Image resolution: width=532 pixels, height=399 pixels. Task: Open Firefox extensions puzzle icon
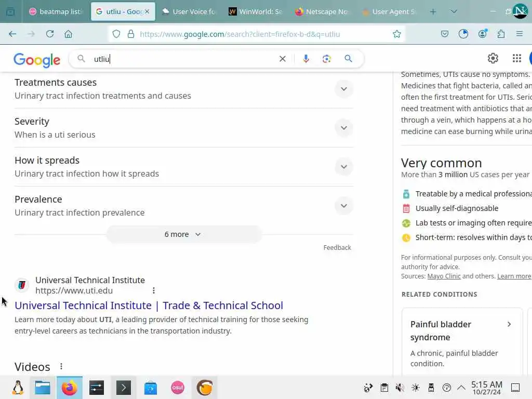(x=501, y=34)
